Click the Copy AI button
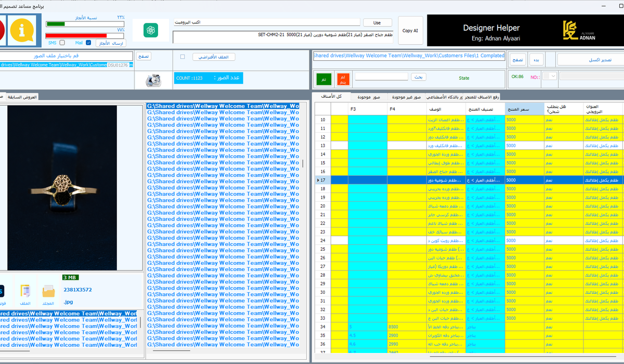The height and width of the screenshot is (364, 624). (410, 31)
